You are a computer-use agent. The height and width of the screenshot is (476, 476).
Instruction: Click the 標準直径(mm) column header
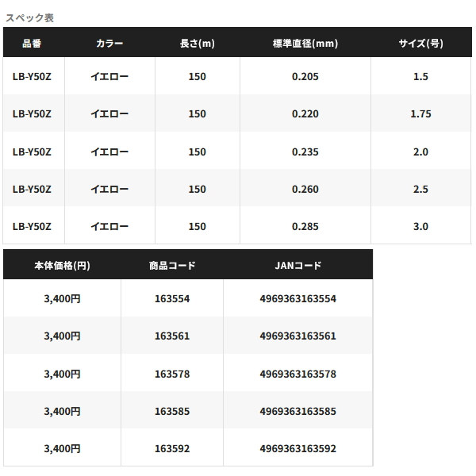pyautogui.click(x=305, y=44)
